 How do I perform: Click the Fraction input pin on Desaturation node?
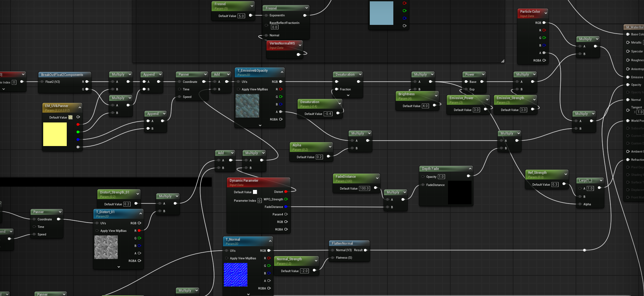click(x=336, y=89)
